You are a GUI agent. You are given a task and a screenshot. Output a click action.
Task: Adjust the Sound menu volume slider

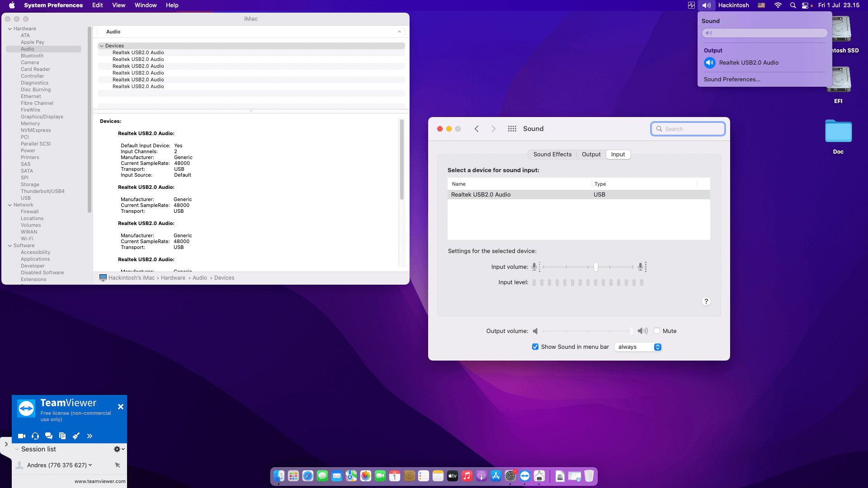[765, 33]
